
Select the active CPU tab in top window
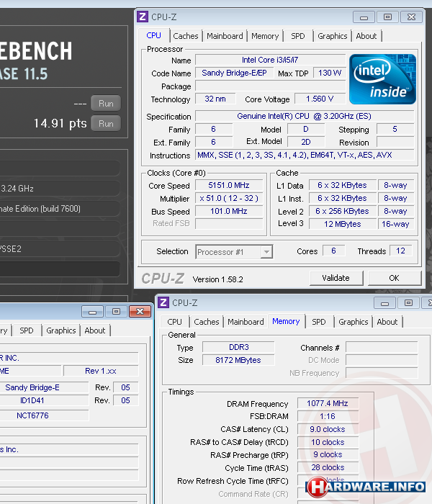(x=153, y=35)
